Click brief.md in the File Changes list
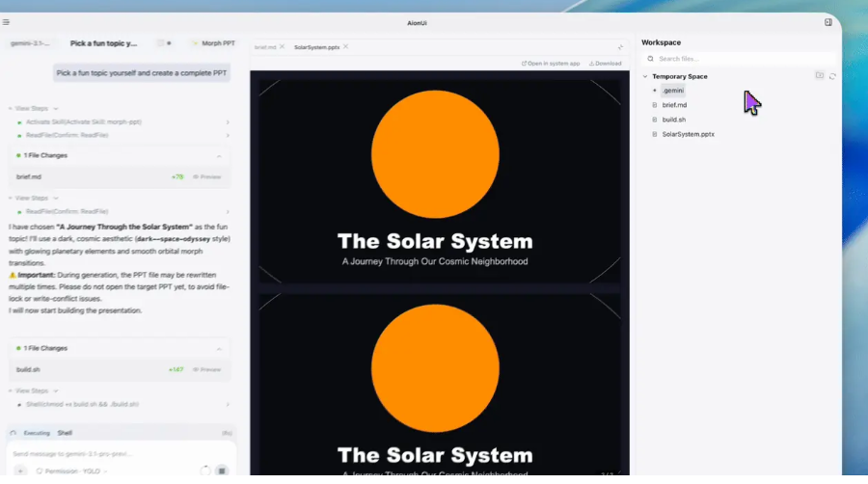The image size is (868, 484). 29,177
